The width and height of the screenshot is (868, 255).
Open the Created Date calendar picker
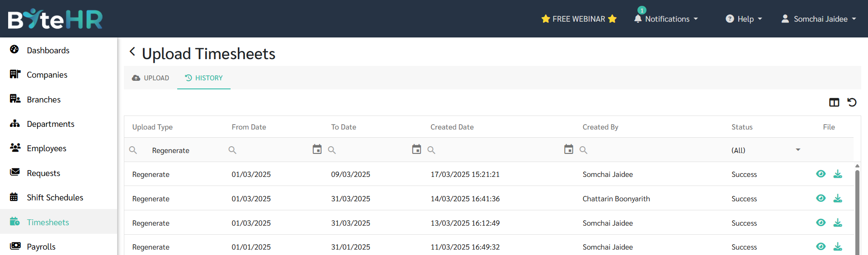point(569,149)
